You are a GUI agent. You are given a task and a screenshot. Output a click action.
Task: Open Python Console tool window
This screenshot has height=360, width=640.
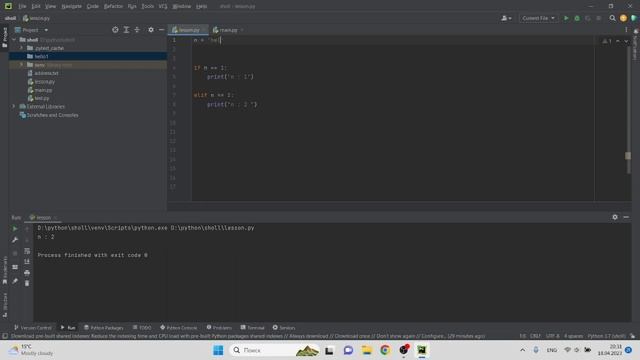[179, 328]
